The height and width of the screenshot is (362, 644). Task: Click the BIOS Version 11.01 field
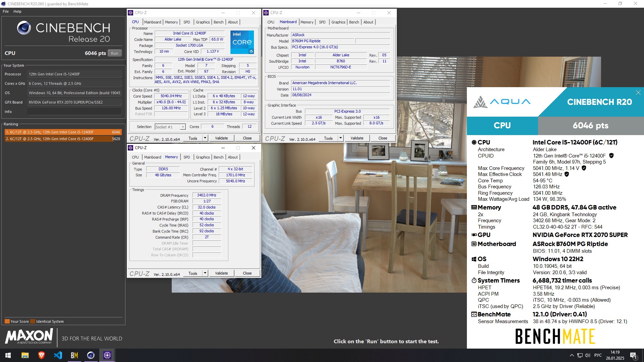point(340,89)
